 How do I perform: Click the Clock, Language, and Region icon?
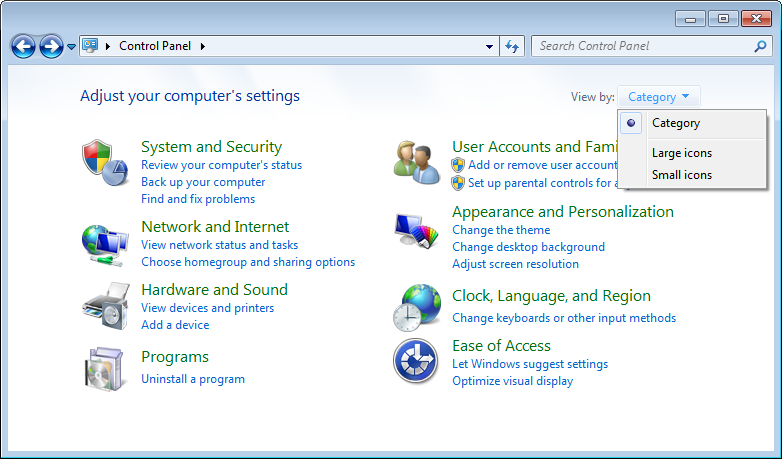[417, 307]
